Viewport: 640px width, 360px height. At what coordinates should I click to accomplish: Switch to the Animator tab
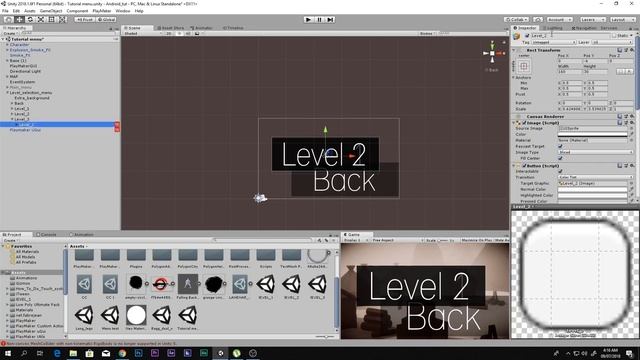coord(202,28)
